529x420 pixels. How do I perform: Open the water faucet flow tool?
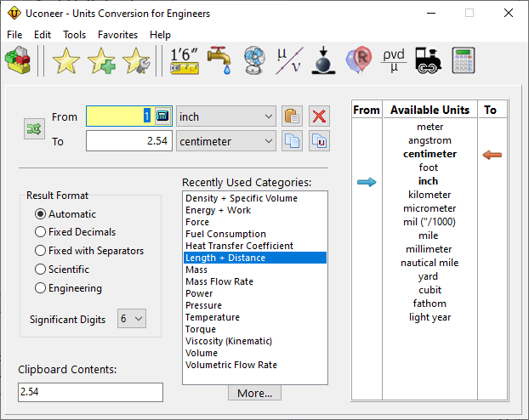221,60
